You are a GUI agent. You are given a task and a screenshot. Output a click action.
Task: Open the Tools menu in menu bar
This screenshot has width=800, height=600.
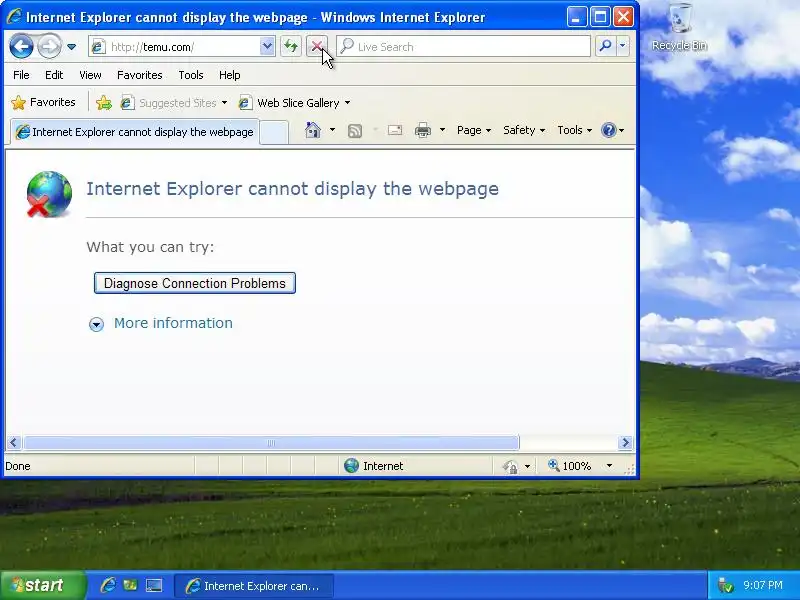pos(191,75)
